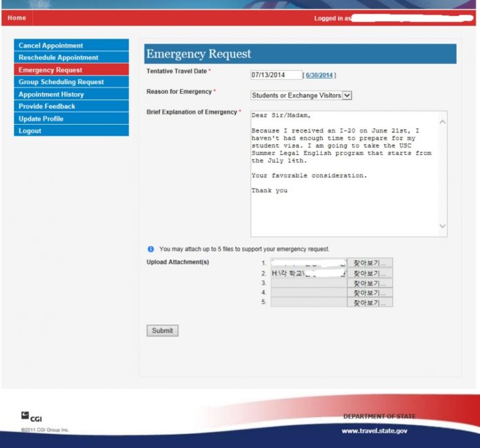Browse file for attachment slot 1
The image size is (480, 448).
(x=370, y=263)
